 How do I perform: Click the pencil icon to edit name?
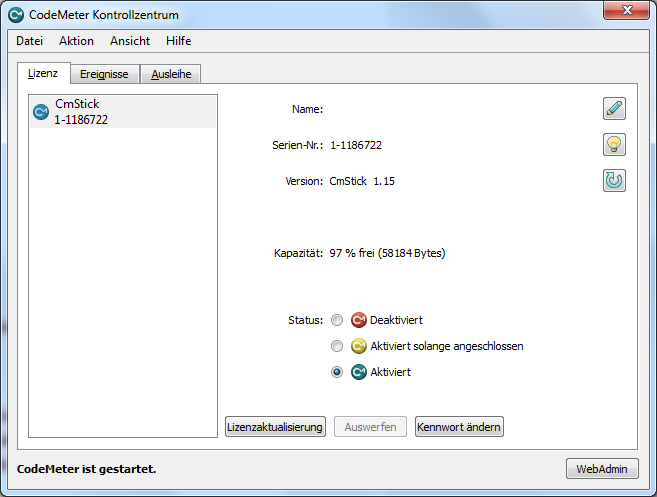pyautogui.click(x=614, y=109)
